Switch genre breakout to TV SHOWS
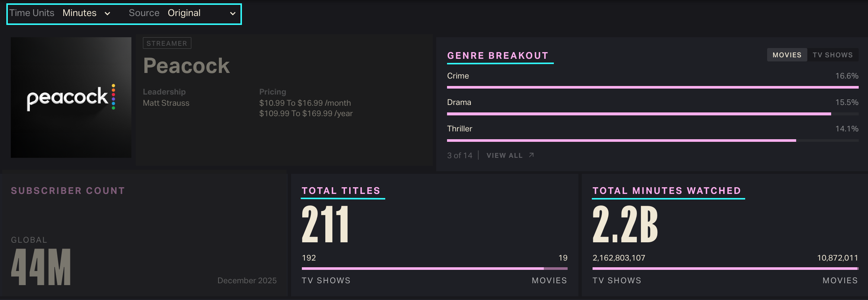 tap(832, 55)
